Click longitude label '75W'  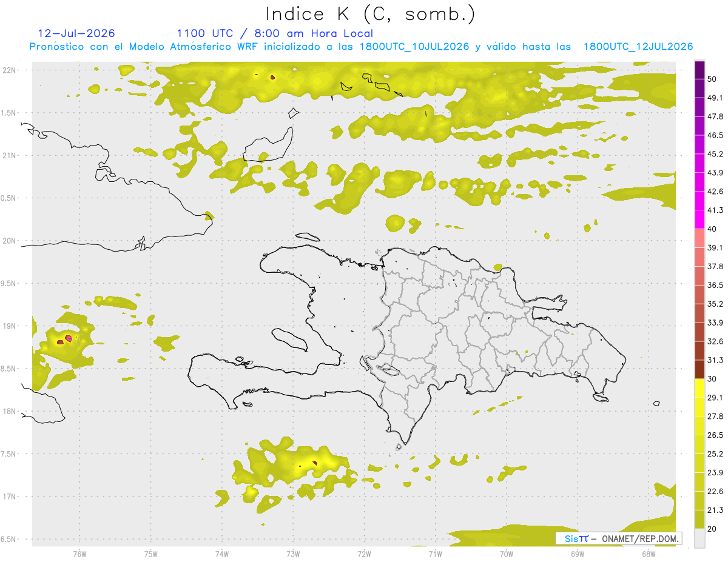[150, 554]
